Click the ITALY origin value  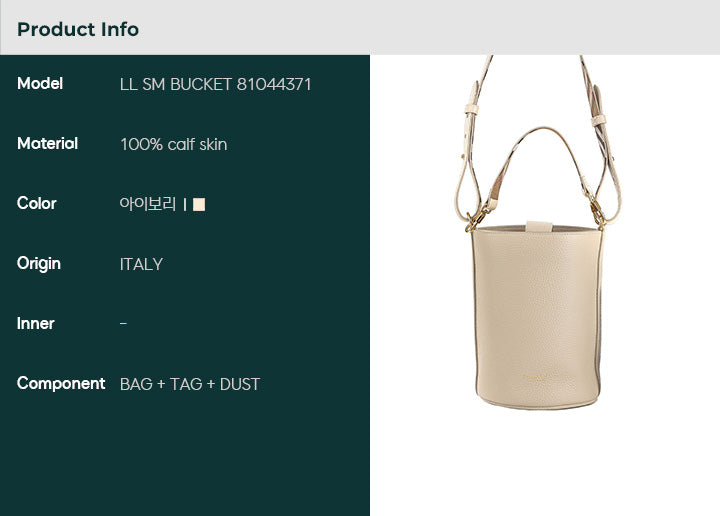coord(141,264)
